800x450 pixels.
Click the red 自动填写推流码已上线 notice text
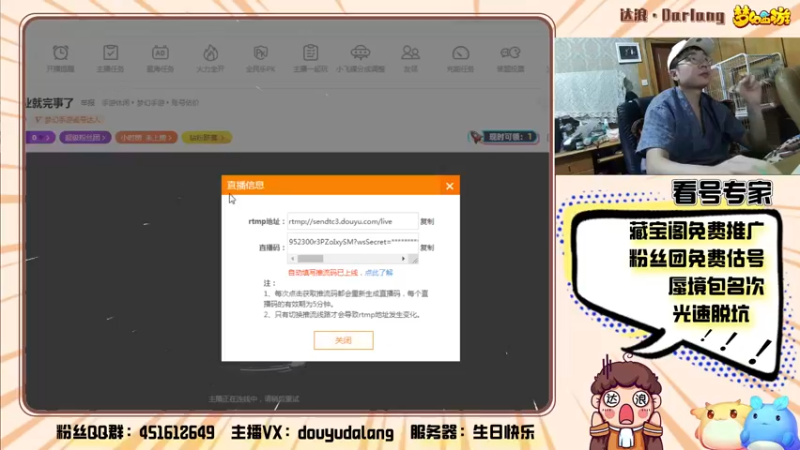pyautogui.click(x=323, y=273)
